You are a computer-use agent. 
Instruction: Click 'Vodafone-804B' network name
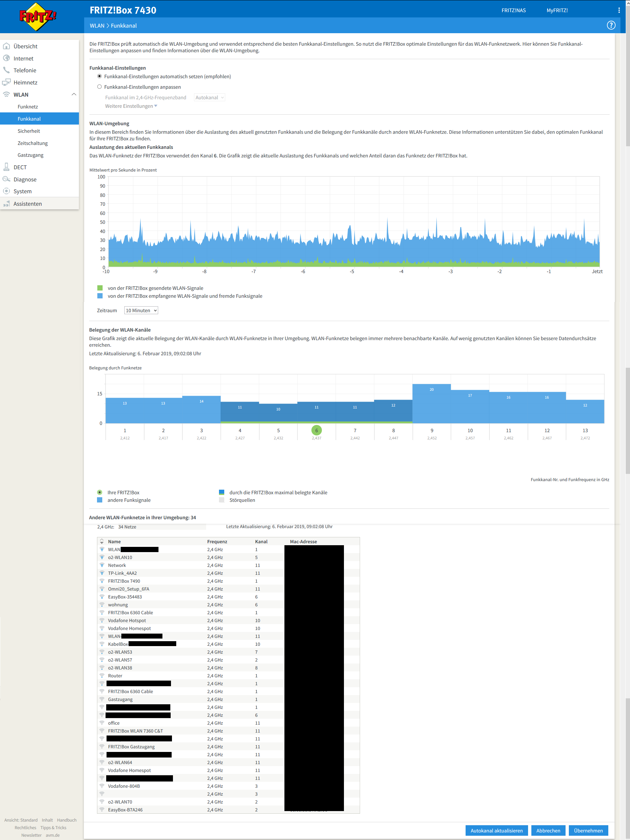coord(124,786)
